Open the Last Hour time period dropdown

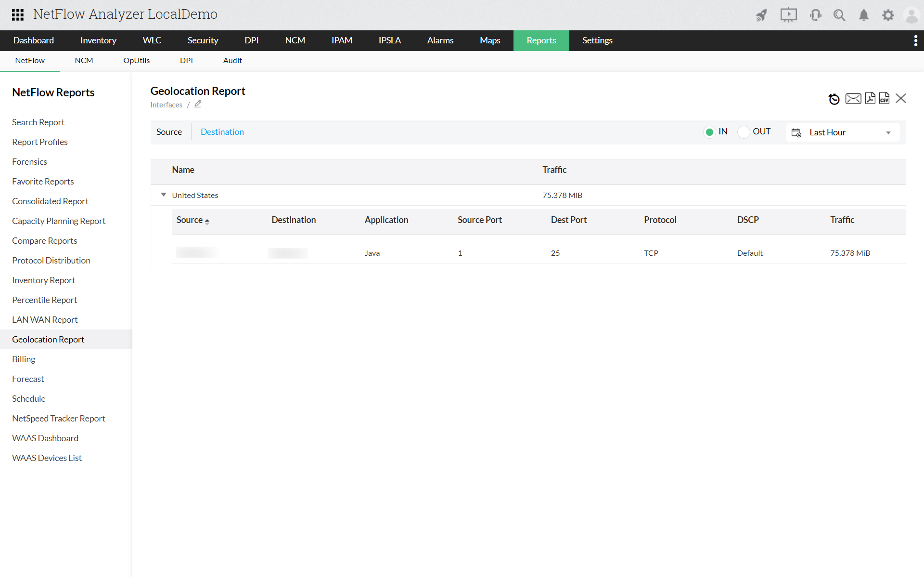(x=842, y=132)
